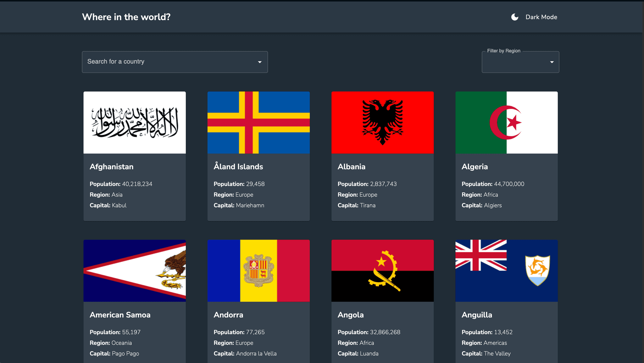Viewport: 644px width, 363px height.
Task: Expand the country search dropdown arrow
Action: click(x=260, y=62)
